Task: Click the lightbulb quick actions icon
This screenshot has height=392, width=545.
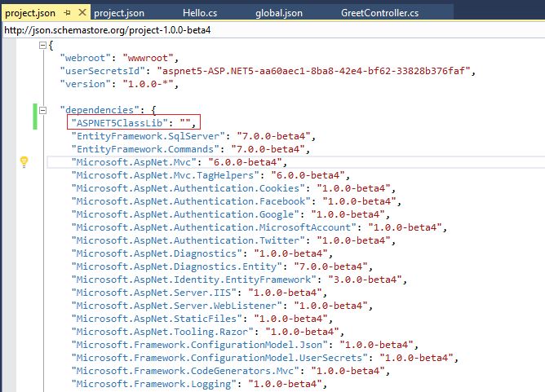Action: tap(24, 162)
